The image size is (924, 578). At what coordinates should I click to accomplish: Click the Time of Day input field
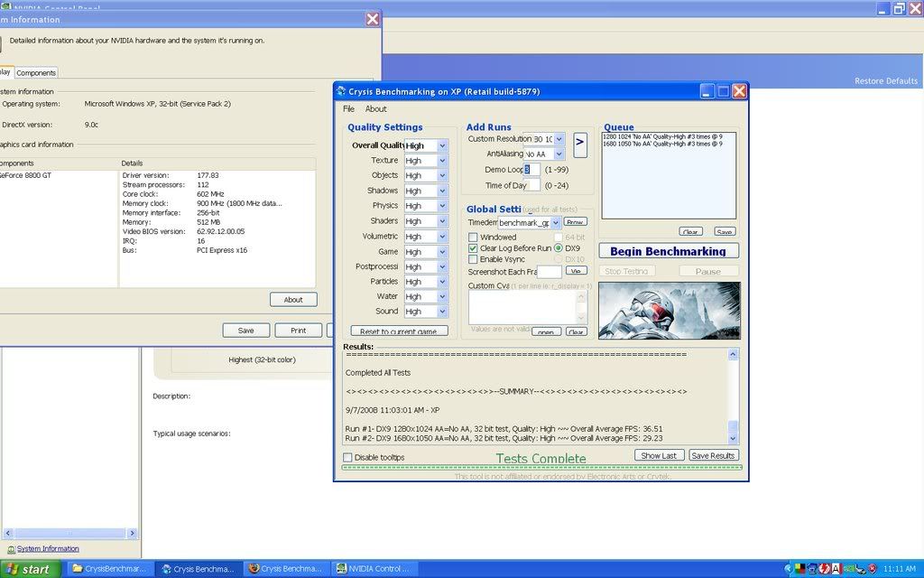[x=533, y=185]
